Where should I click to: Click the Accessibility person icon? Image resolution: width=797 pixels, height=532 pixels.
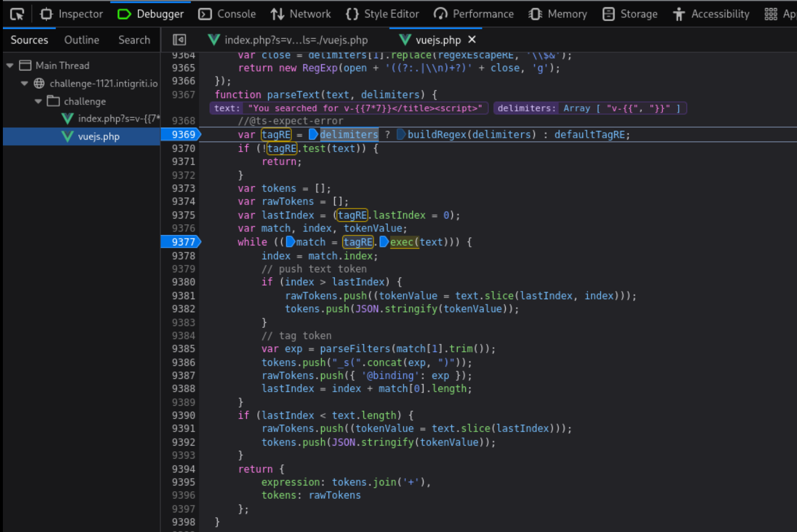(678, 14)
